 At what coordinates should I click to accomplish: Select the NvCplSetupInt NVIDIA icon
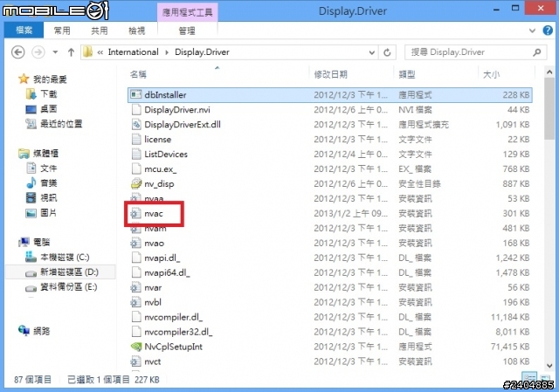click(x=136, y=347)
